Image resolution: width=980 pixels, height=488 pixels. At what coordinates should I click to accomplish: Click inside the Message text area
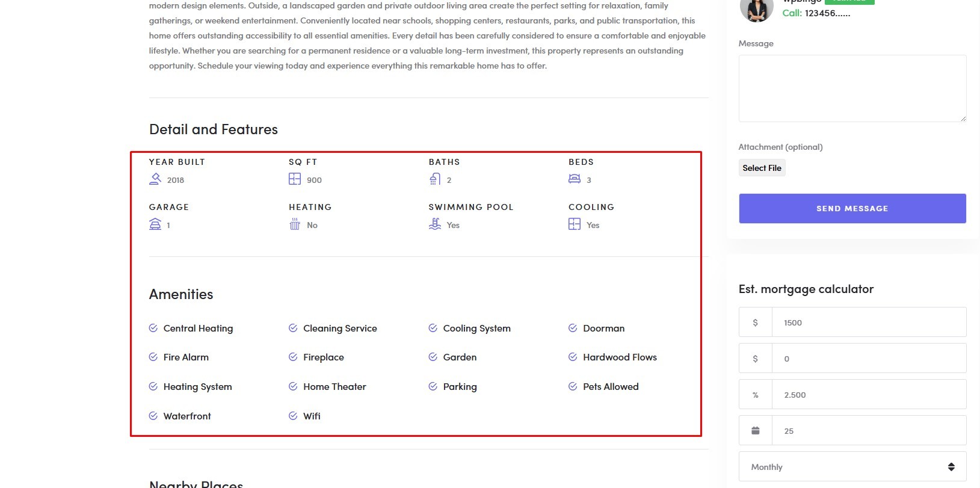click(852, 88)
